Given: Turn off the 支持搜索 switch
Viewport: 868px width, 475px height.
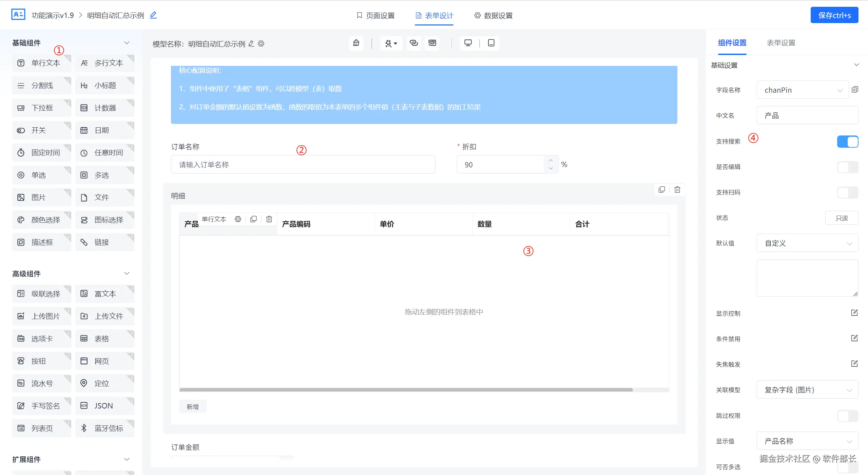Looking at the screenshot, I should click(847, 142).
